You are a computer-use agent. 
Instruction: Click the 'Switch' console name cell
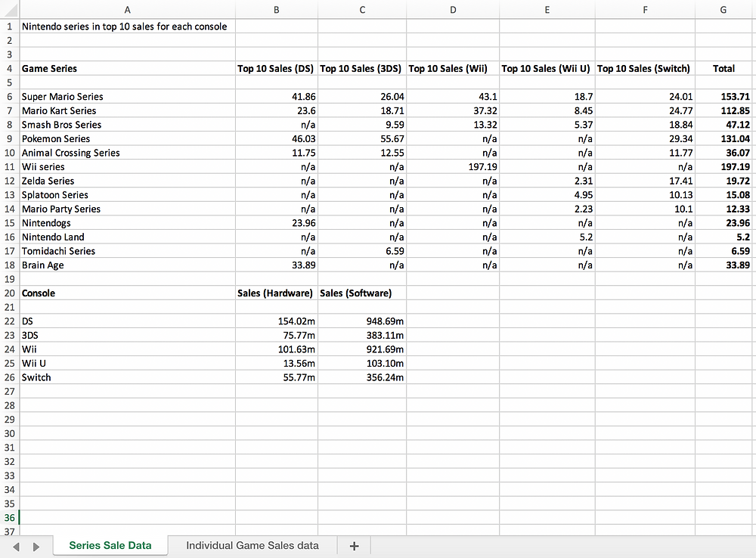(x=127, y=377)
